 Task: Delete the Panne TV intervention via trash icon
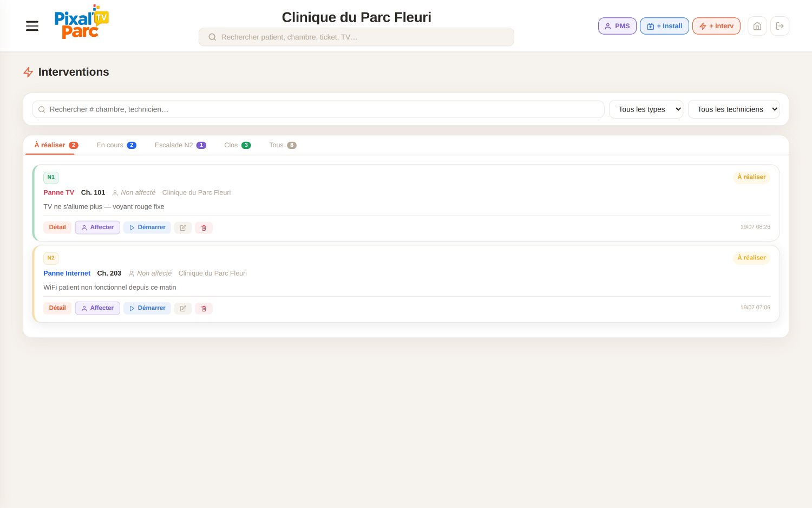[204, 228]
